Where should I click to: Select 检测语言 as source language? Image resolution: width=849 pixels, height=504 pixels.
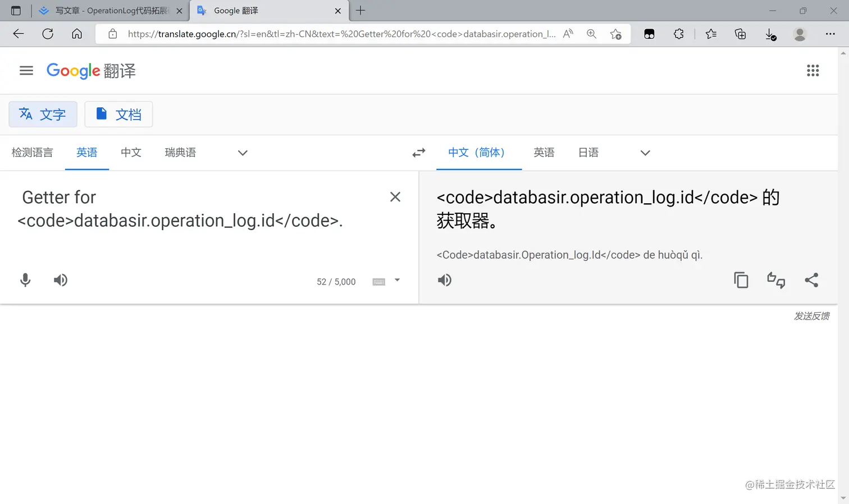pyautogui.click(x=33, y=153)
